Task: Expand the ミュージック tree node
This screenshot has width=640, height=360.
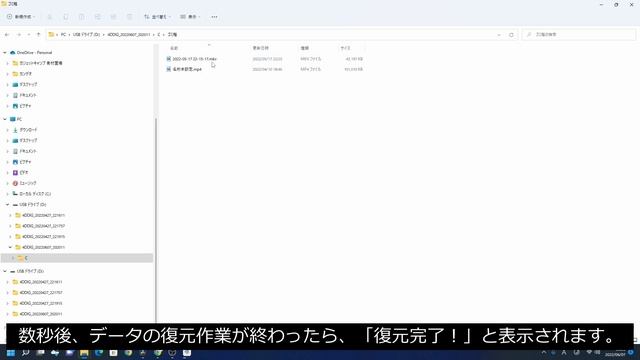Action: [7, 183]
